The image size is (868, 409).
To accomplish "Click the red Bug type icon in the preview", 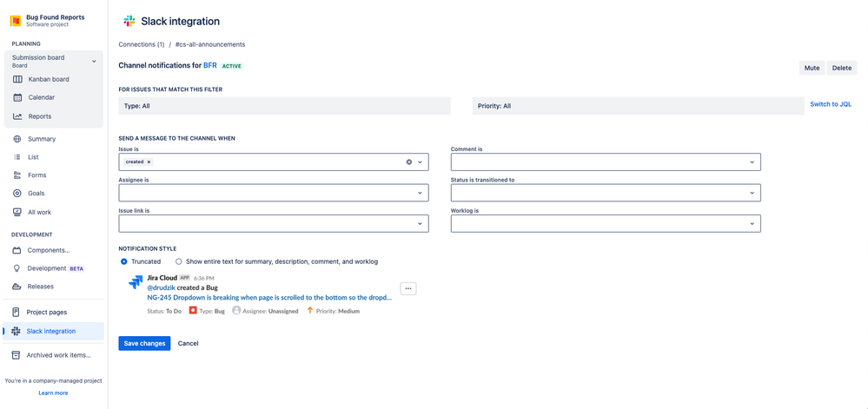I will [193, 311].
